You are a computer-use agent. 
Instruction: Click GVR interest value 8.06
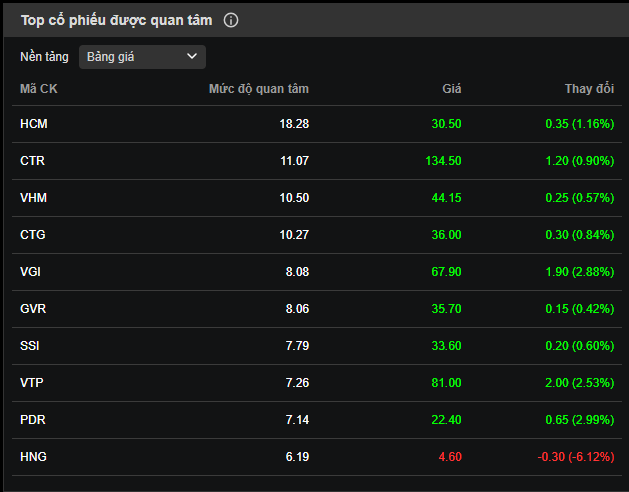(x=297, y=309)
